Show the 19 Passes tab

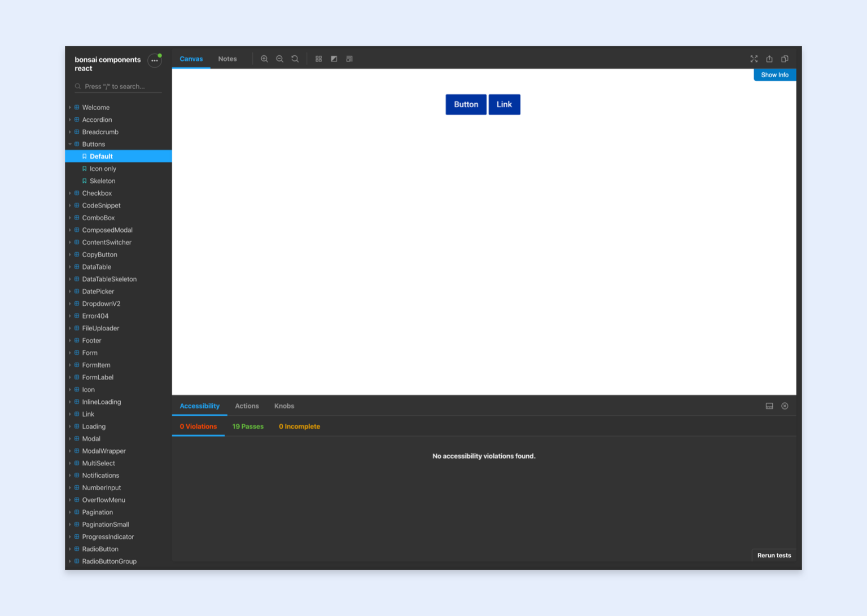tap(248, 426)
